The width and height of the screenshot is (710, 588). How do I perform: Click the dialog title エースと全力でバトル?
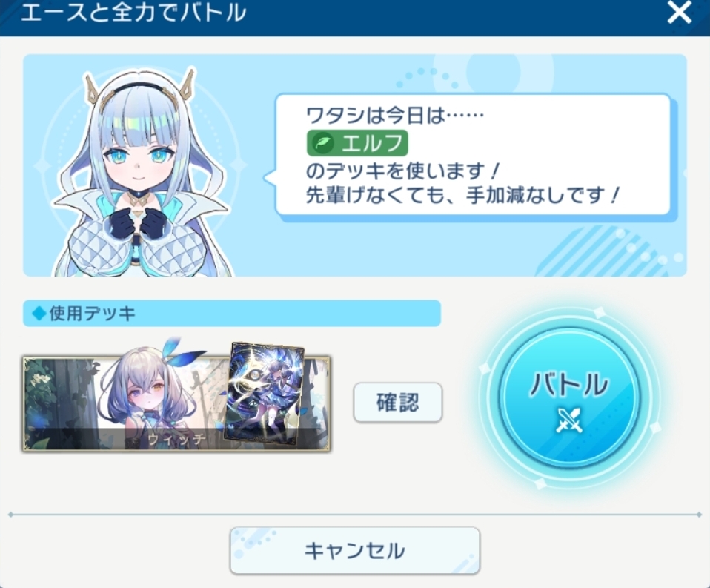pos(133,12)
